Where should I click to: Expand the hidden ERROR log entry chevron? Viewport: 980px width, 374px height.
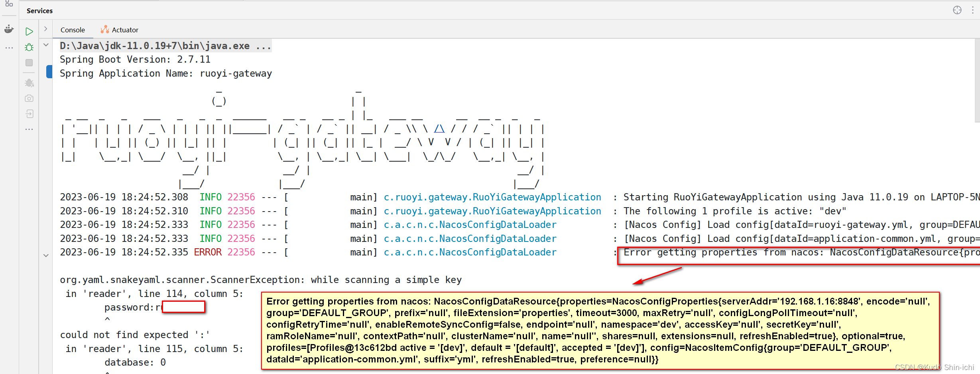tap(46, 255)
